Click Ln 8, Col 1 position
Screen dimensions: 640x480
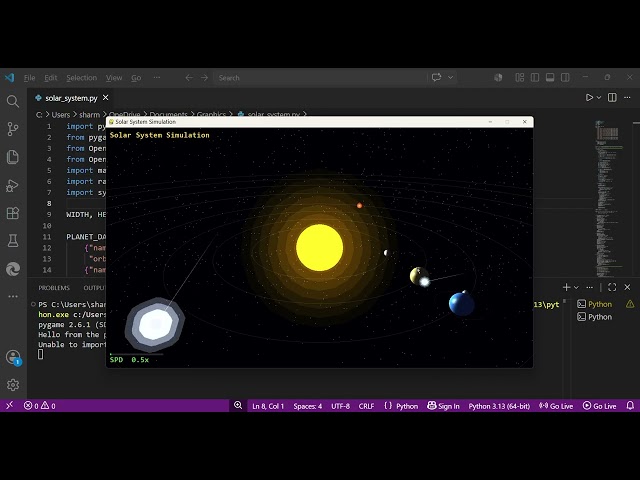click(x=268, y=406)
